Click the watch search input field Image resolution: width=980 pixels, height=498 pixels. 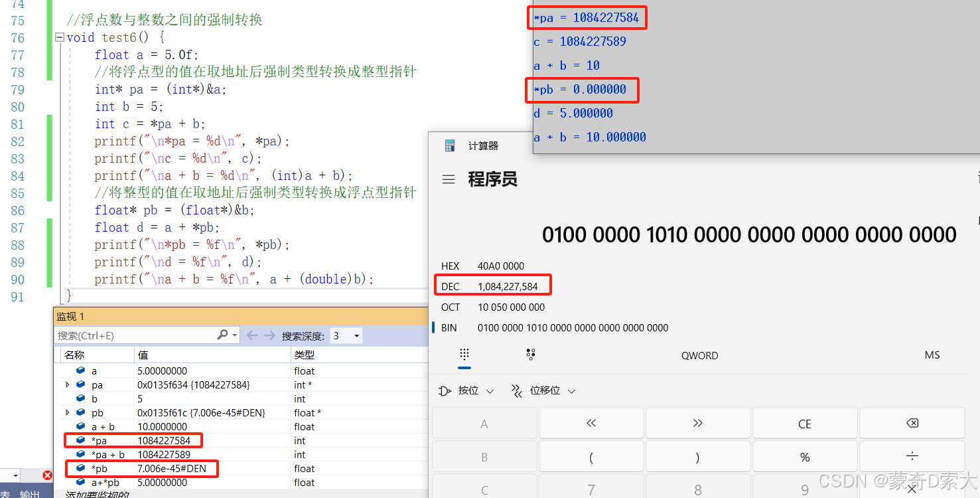click(135, 336)
